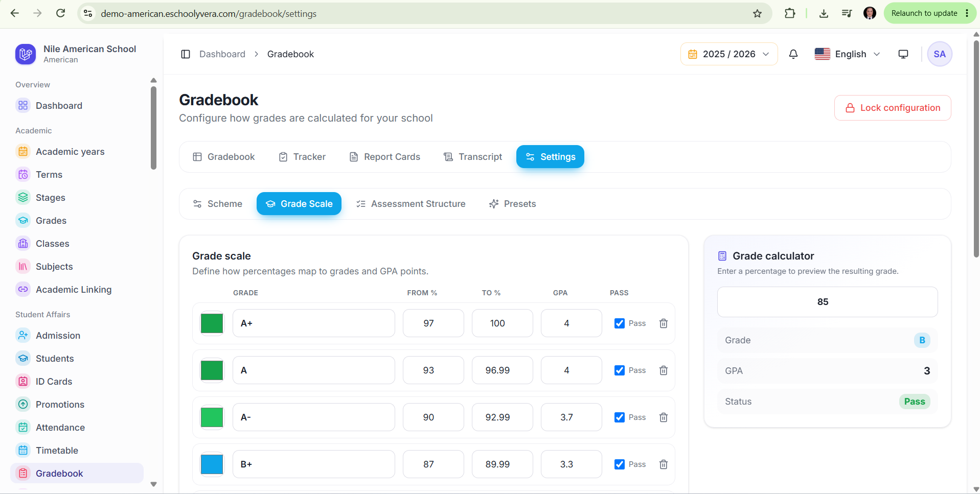Open notifications bell
Screen dimensions: 980x494
[793, 54]
